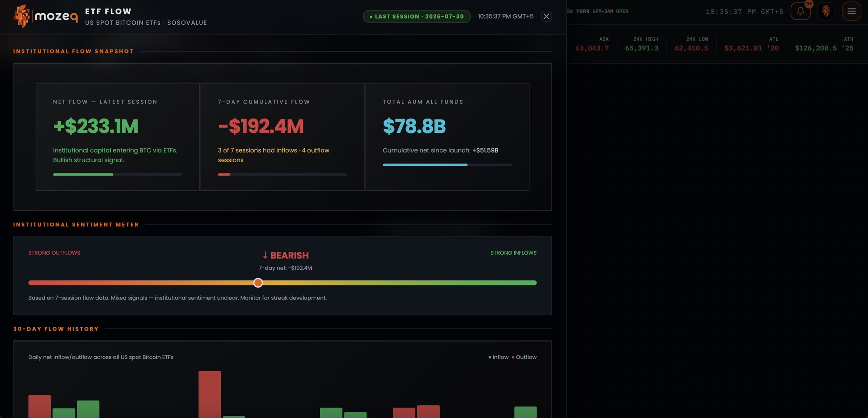The image size is (868, 418).
Task: Click the 7-day net: -$192.4M text
Action: [x=285, y=268]
